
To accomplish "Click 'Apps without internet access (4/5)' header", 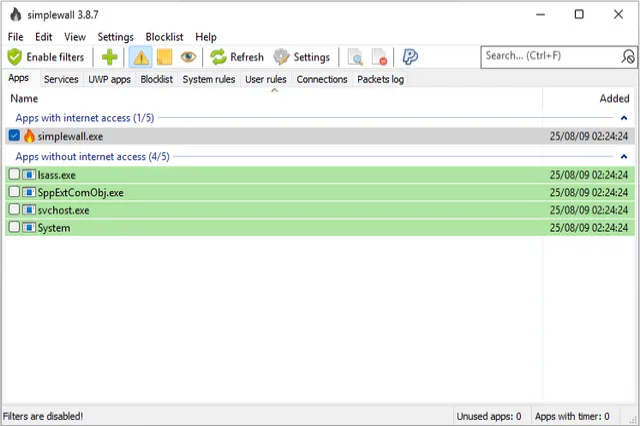I will point(92,157).
